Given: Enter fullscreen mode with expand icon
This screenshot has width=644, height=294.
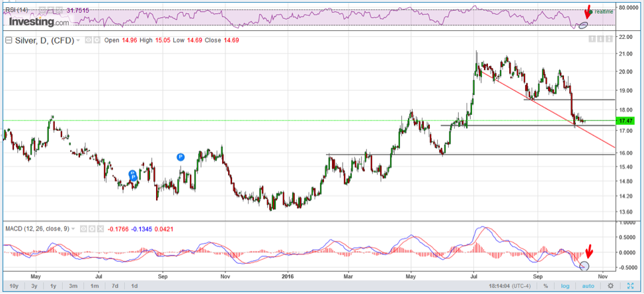Looking at the screenshot, I should (630, 286).
